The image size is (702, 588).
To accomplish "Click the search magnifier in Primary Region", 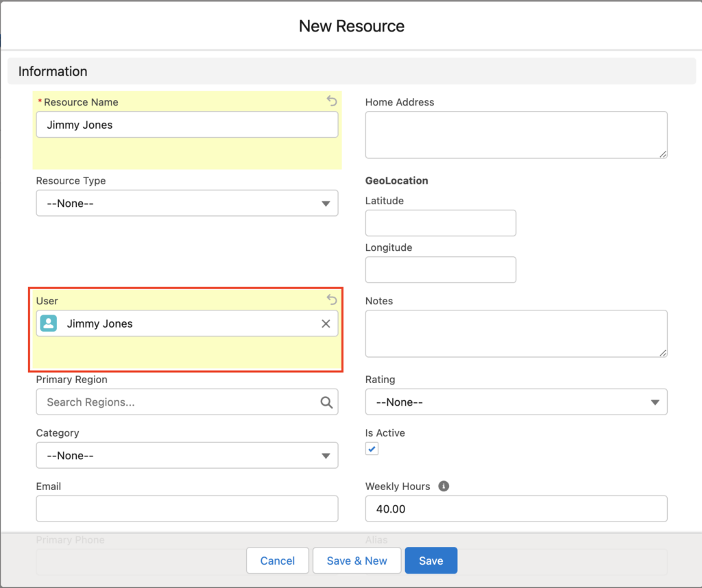I will point(326,402).
